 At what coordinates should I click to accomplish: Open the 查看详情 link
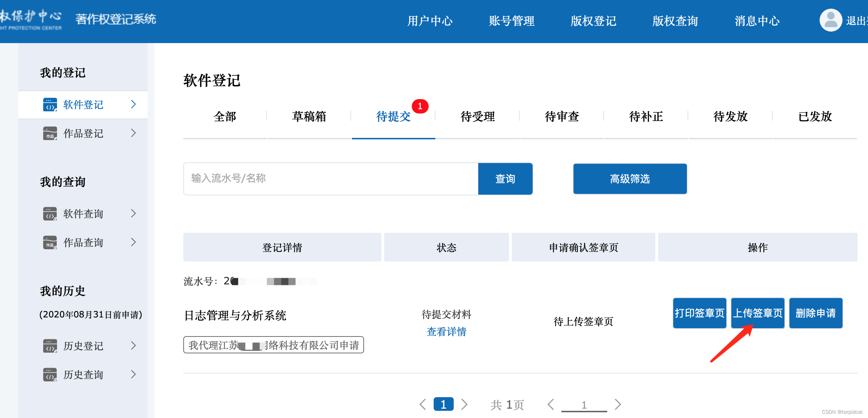coord(446,331)
